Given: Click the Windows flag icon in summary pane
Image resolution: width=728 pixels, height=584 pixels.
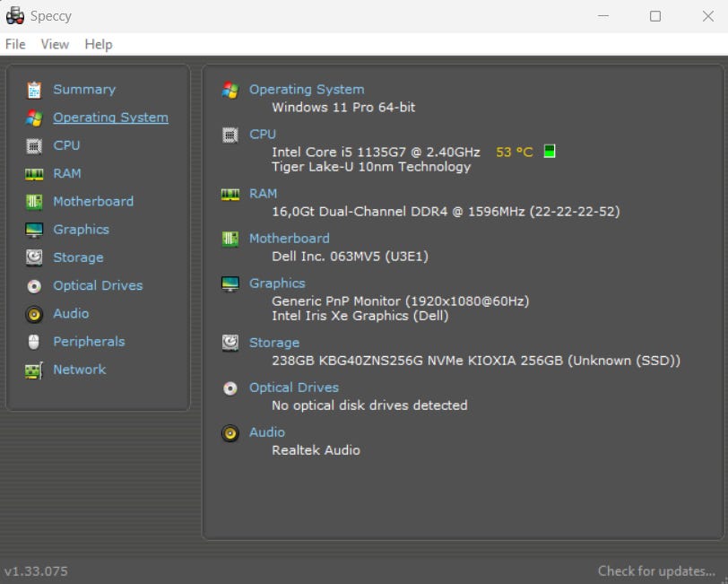Looking at the screenshot, I should click(x=230, y=90).
